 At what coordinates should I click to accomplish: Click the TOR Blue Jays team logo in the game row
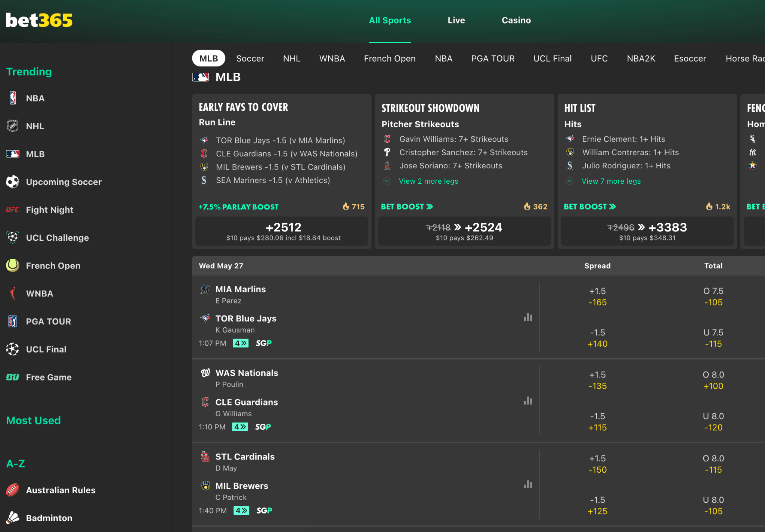(x=205, y=318)
